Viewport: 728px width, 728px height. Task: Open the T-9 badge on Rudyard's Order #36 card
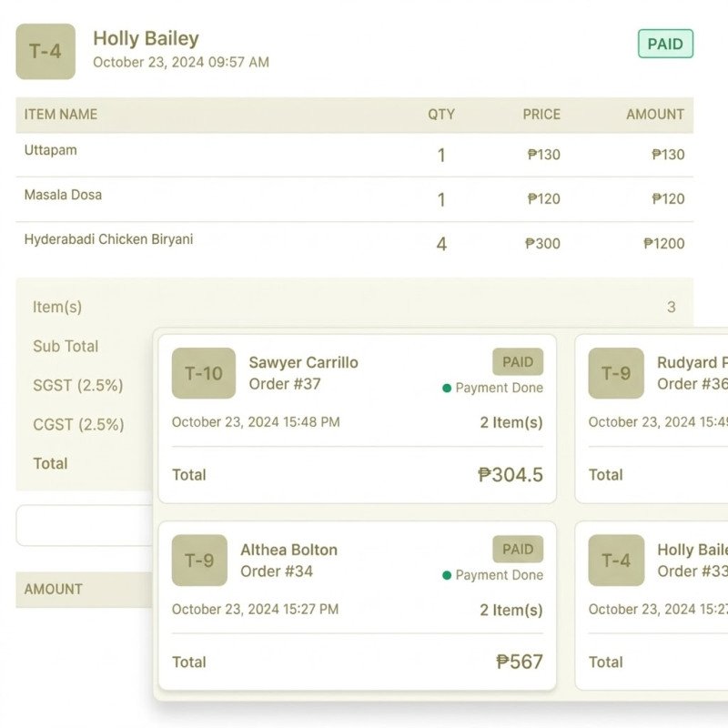point(616,373)
